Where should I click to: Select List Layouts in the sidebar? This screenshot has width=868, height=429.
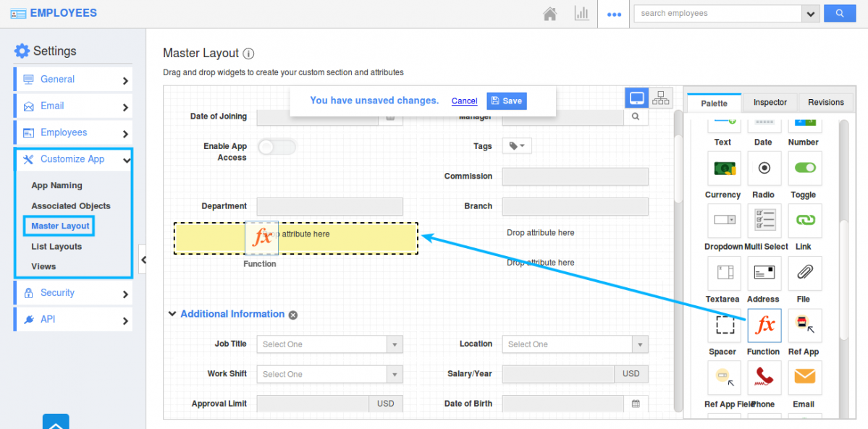click(56, 246)
